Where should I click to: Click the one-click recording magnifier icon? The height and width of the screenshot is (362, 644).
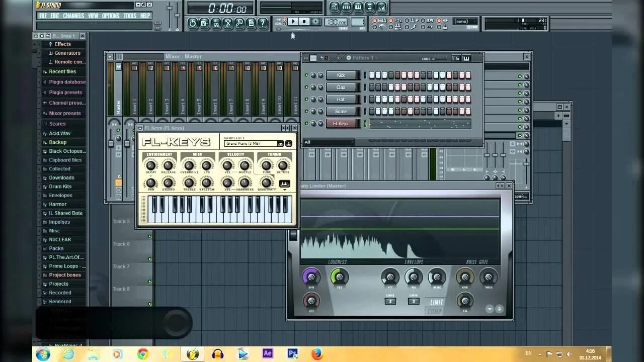(x=239, y=23)
